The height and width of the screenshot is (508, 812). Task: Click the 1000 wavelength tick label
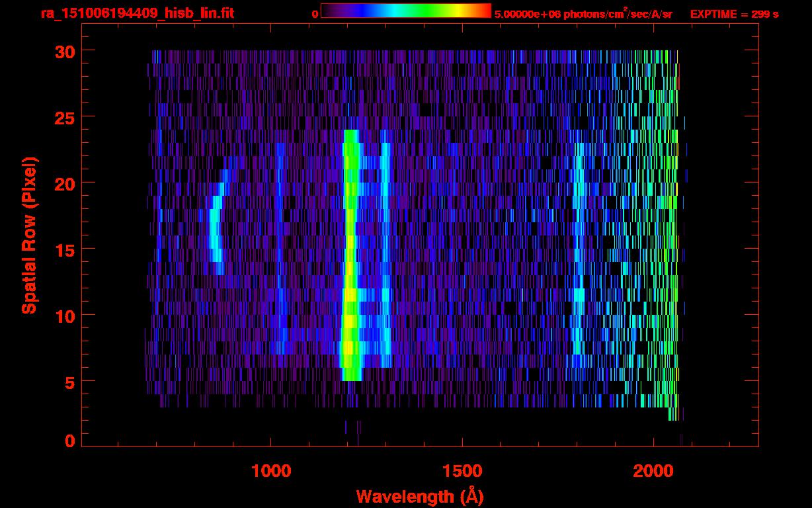(270, 471)
